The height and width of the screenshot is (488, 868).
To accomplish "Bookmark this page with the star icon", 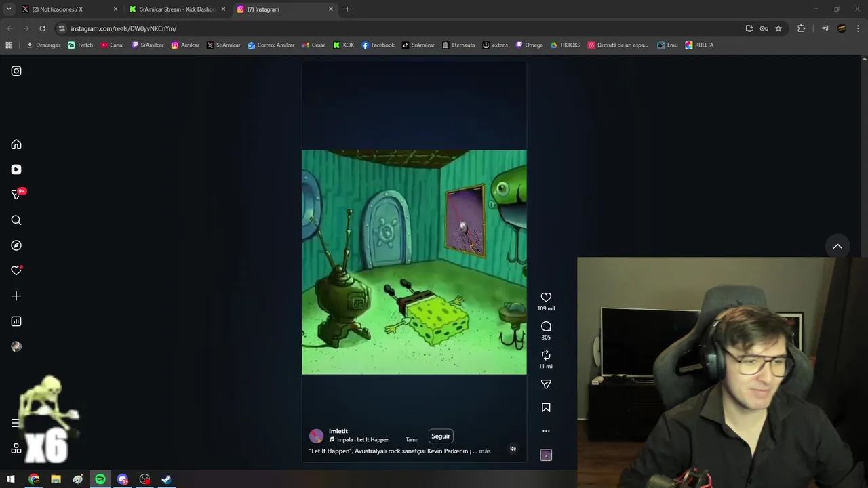I will pyautogui.click(x=778, y=28).
